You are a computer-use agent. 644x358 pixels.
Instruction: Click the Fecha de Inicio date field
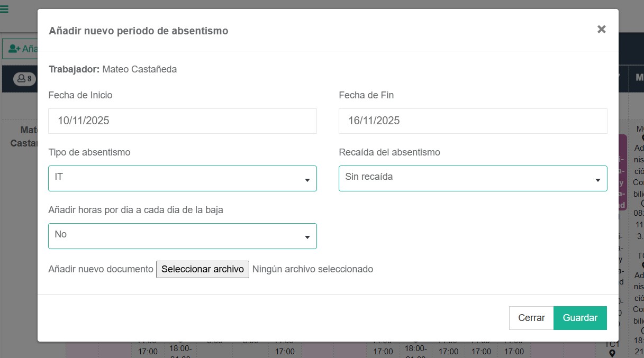(x=182, y=121)
